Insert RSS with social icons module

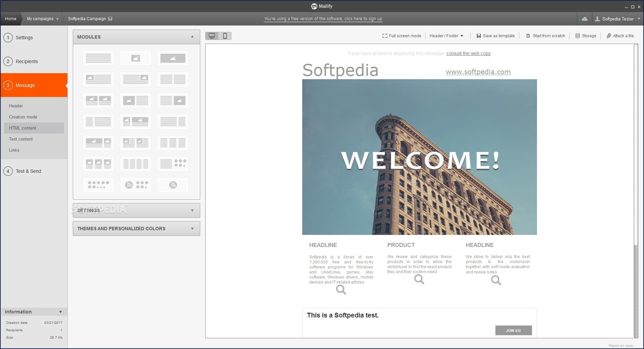[136, 185]
